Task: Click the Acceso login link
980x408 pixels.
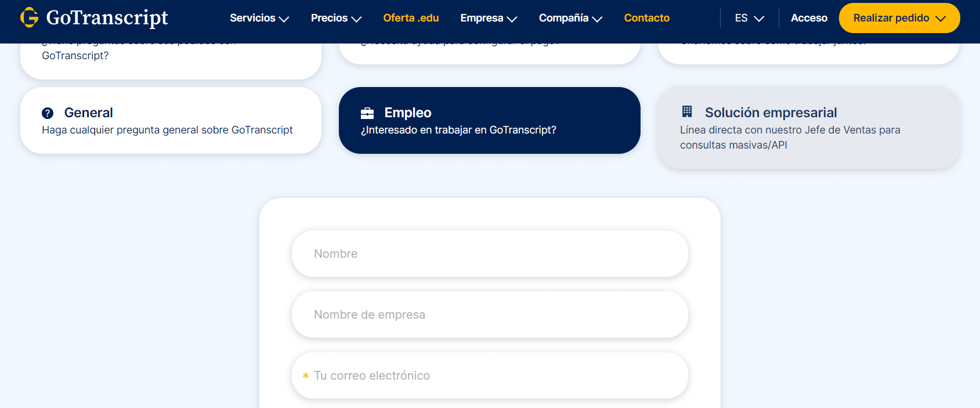Action: pos(809,18)
